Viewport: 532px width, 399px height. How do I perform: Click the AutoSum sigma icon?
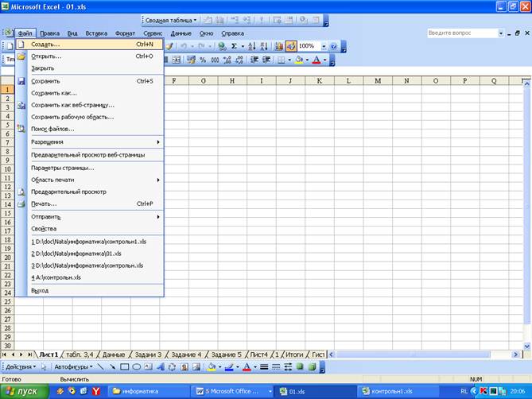point(234,46)
